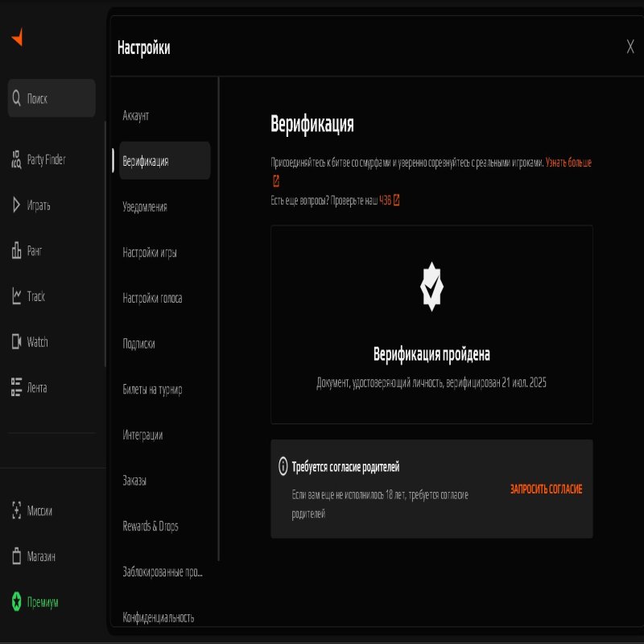Switch to Настройки игры section

point(150,253)
